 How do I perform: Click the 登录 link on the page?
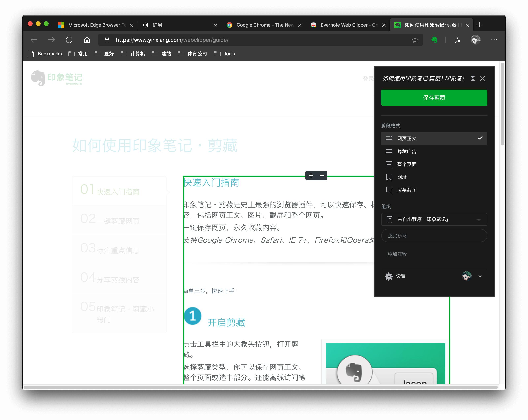point(369,79)
